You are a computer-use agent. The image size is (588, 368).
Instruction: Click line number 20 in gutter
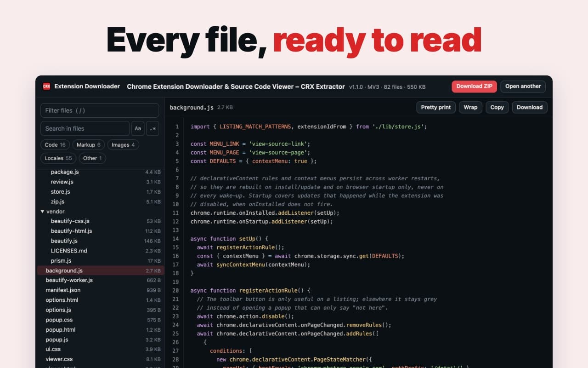pyautogui.click(x=175, y=291)
